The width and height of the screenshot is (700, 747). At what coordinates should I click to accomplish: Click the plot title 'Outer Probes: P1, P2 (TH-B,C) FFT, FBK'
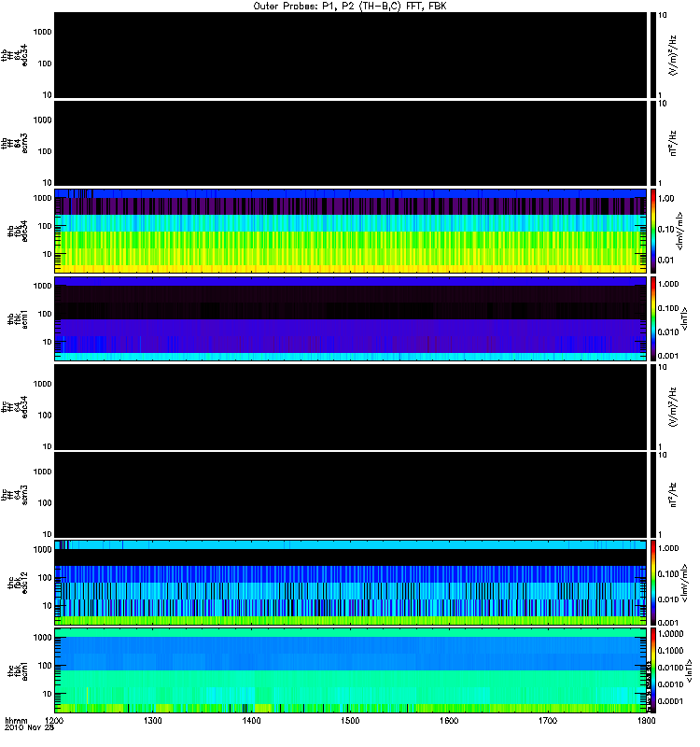click(x=350, y=7)
